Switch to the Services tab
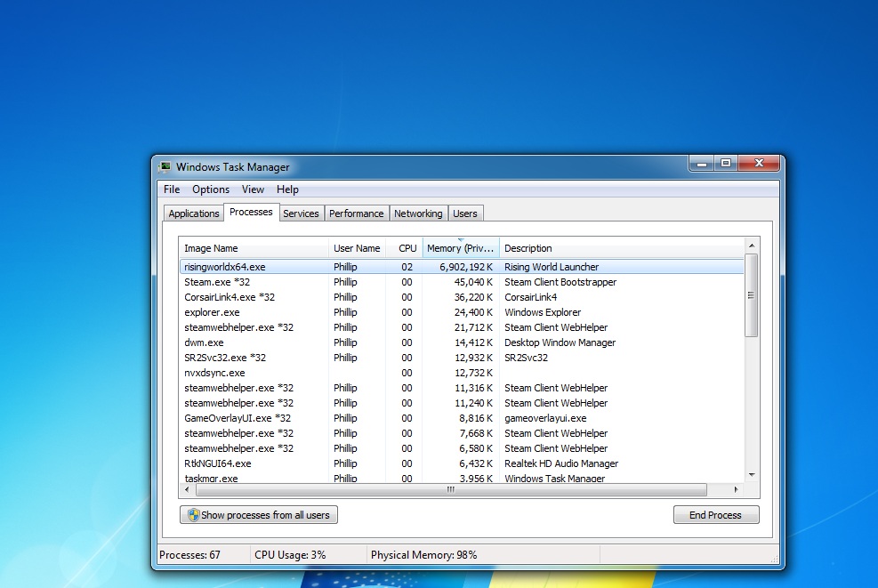878x588 pixels. [301, 213]
